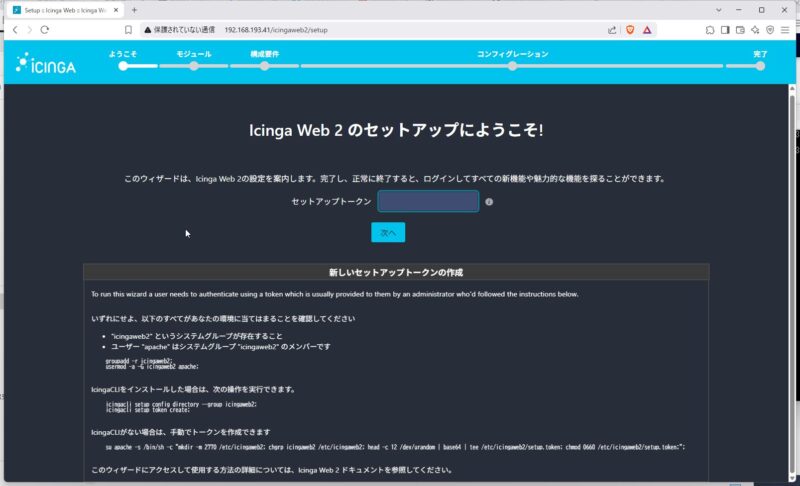The height and width of the screenshot is (486, 800).
Task: Open the browser hamburger menu
Action: tap(785, 30)
